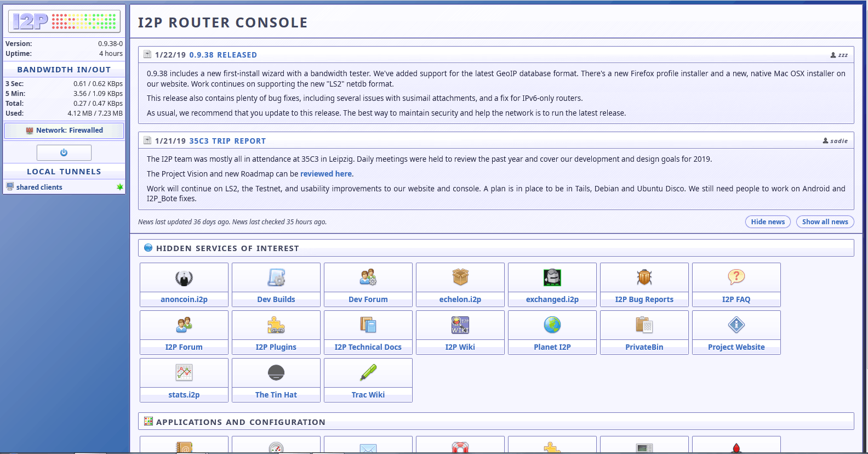The height and width of the screenshot is (454, 868).
Task: Open the I2P Forum people icon
Action: pyautogui.click(x=184, y=325)
